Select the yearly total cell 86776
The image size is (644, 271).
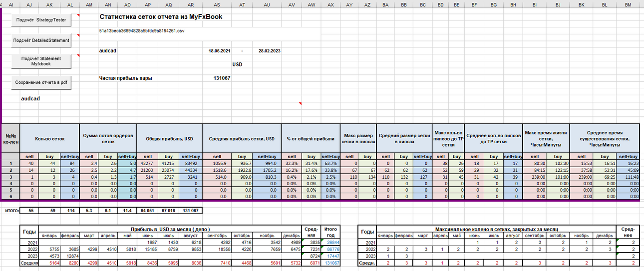tap(330, 249)
